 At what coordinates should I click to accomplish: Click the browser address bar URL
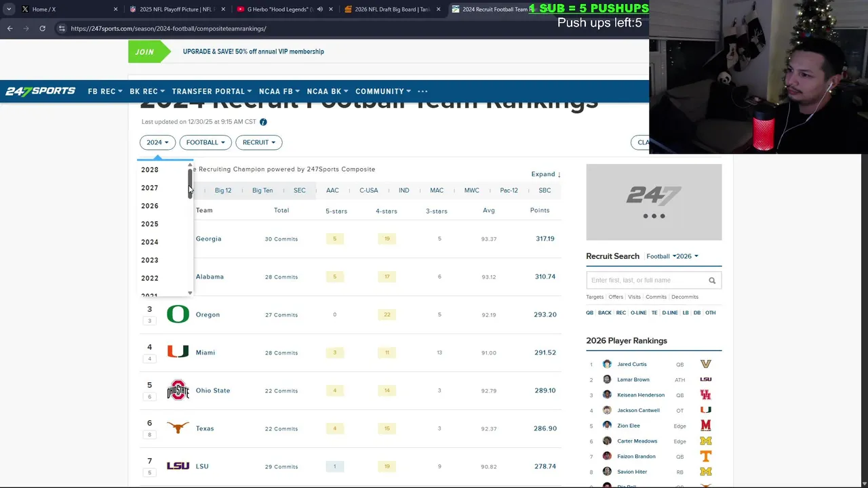(168, 28)
